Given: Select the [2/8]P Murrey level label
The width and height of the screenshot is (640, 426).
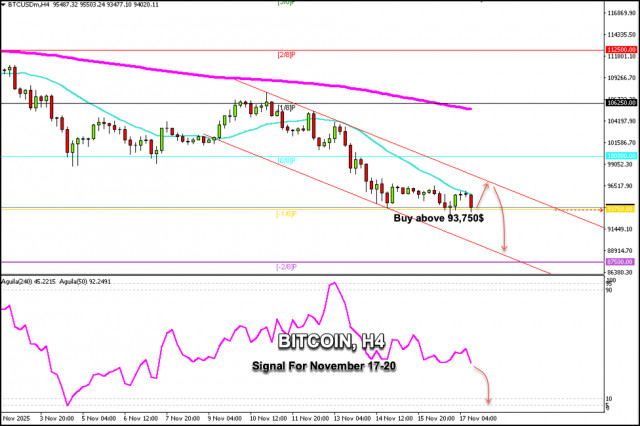Looking at the screenshot, I should [x=286, y=55].
